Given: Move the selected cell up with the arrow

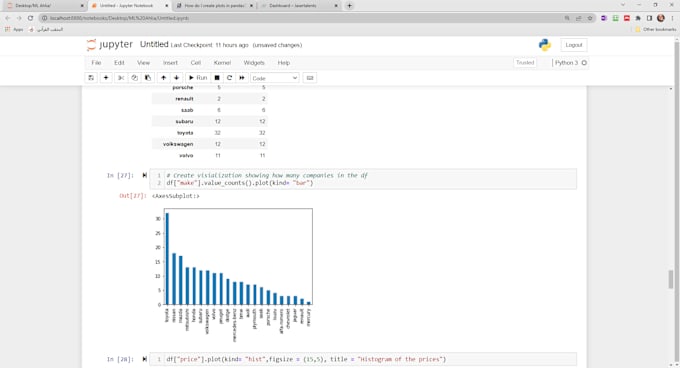Looking at the screenshot, I should pos(163,78).
